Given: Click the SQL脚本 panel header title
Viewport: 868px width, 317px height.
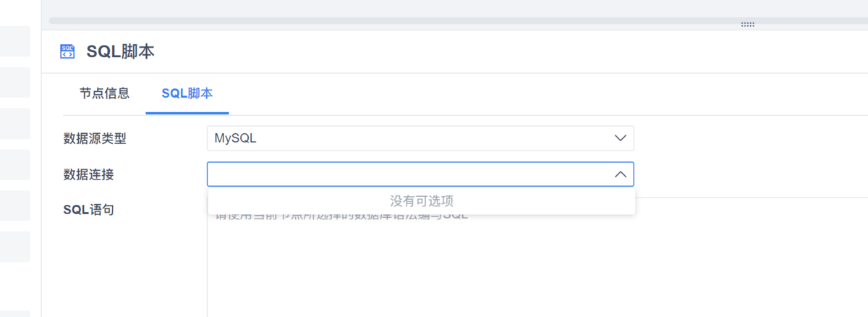Looking at the screenshot, I should tap(120, 51).
